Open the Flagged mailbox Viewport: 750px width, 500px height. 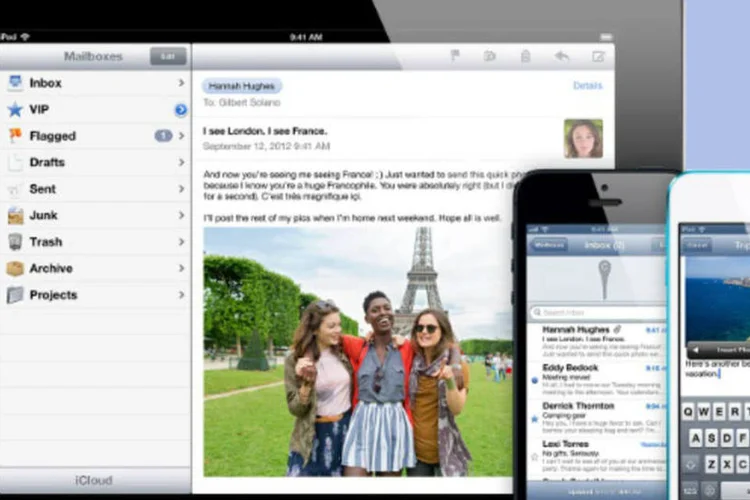point(95,136)
